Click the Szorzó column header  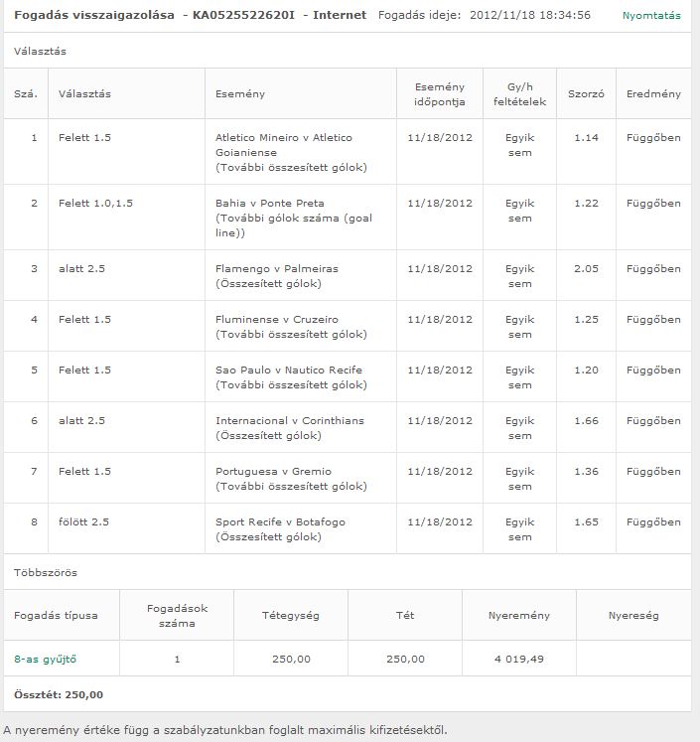click(x=586, y=94)
